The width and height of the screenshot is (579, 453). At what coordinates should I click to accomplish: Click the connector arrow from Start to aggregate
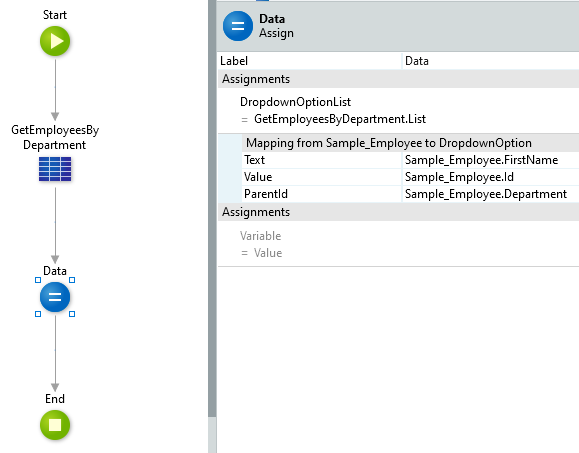tap(55, 90)
